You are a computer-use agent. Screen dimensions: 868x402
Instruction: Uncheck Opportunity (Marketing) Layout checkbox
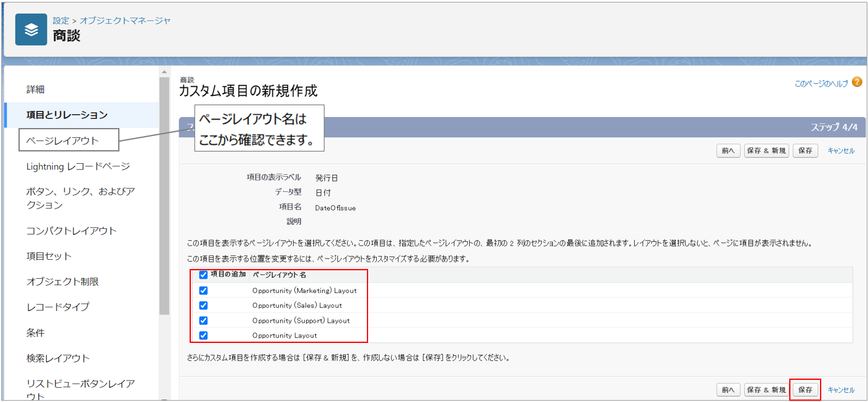[204, 291]
